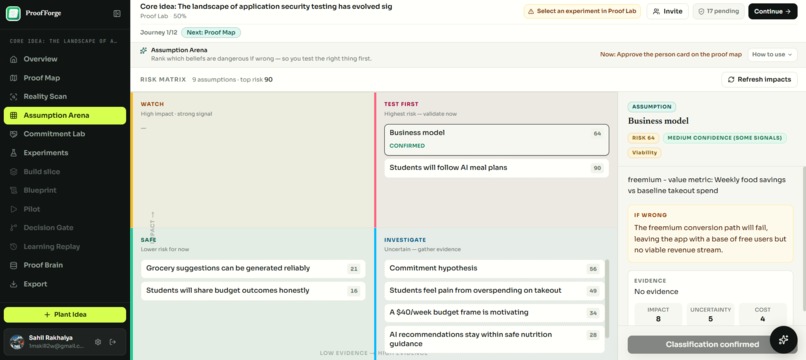Screen dimensions: 806x360
Task: Click the Decision Gate icon
Action: (x=13, y=228)
